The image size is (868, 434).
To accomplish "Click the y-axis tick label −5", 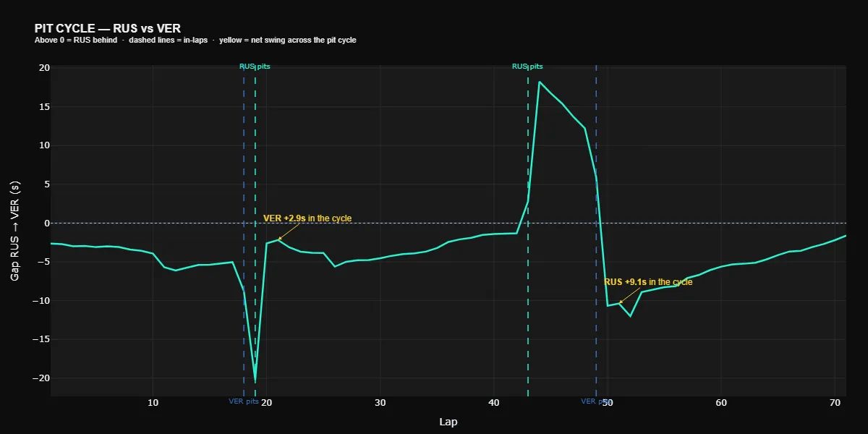I will pyautogui.click(x=44, y=262).
